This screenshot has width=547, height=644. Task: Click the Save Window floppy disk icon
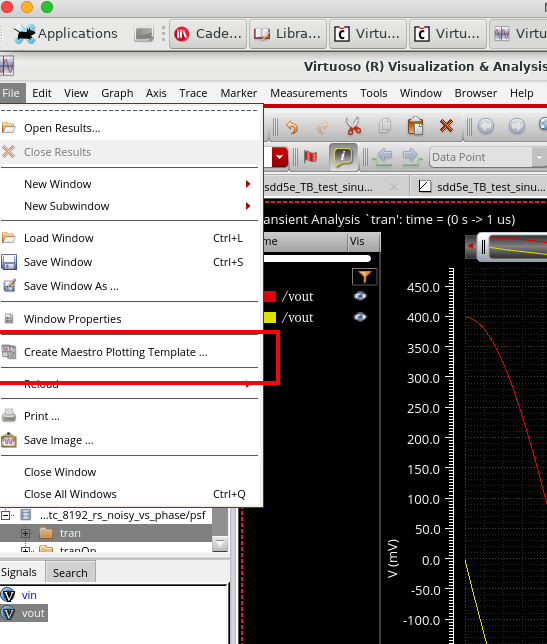(9, 262)
